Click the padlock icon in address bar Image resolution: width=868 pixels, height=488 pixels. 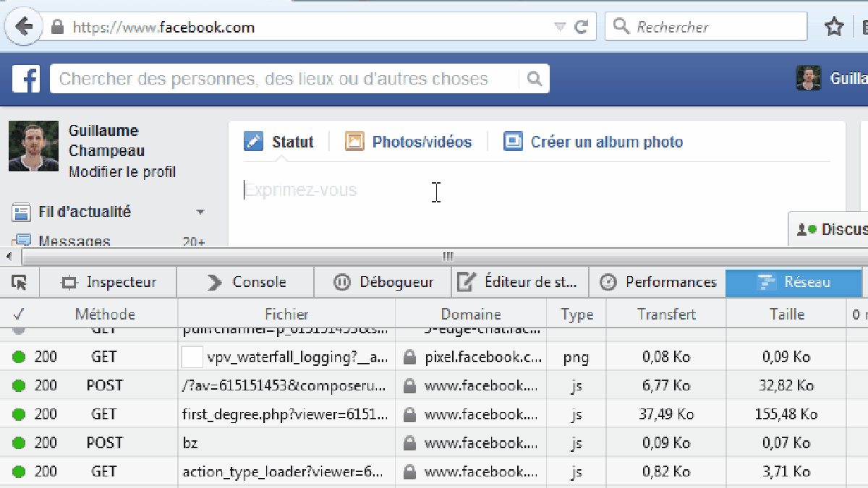tap(58, 27)
